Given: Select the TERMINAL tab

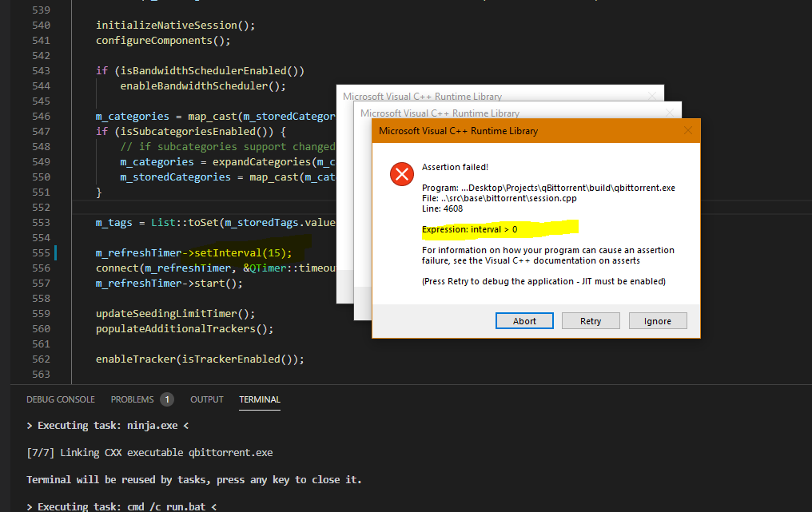Looking at the screenshot, I should tap(260, 399).
